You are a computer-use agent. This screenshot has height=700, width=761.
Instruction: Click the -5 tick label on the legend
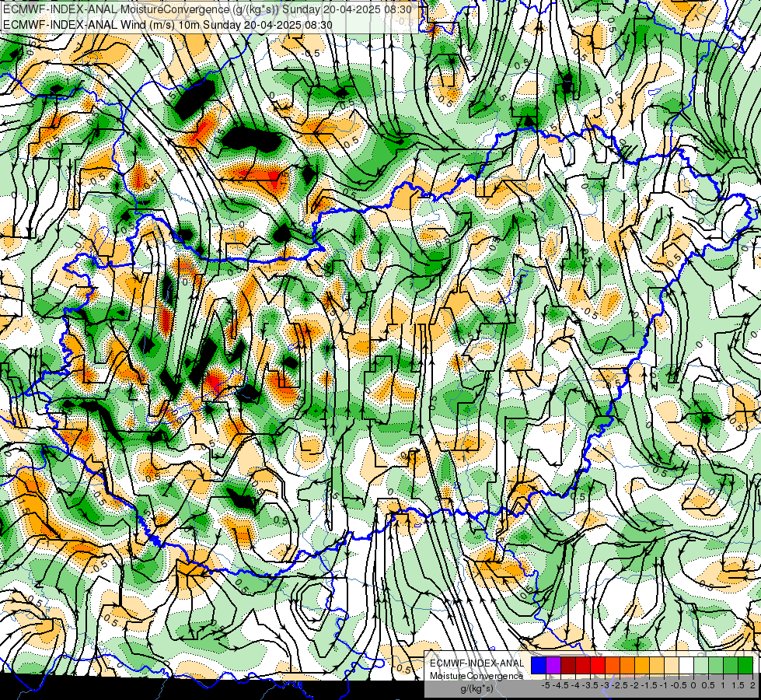[546, 685]
